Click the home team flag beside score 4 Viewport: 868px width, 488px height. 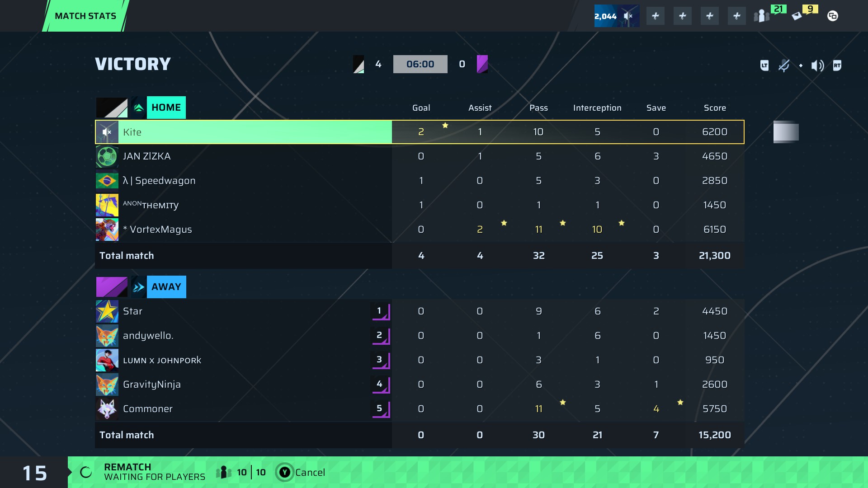[359, 64]
